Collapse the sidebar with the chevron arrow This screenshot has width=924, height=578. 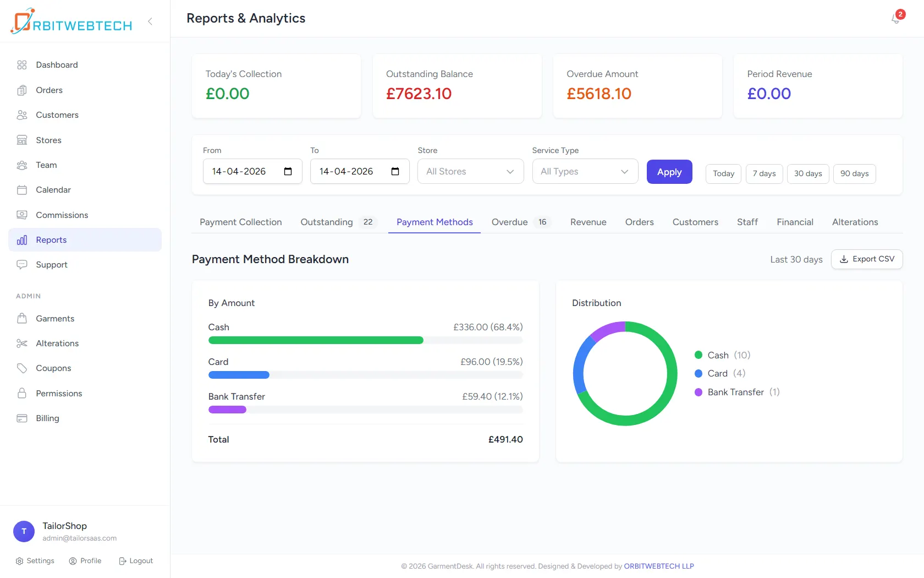tap(150, 21)
